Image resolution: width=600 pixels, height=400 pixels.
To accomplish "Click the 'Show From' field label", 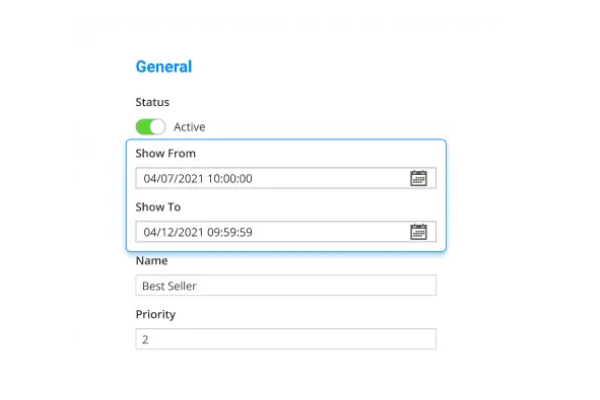I will [165, 154].
